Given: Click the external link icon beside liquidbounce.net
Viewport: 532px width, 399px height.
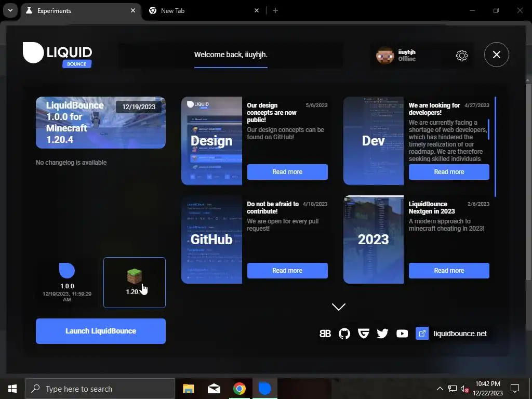Looking at the screenshot, I should [422, 334].
